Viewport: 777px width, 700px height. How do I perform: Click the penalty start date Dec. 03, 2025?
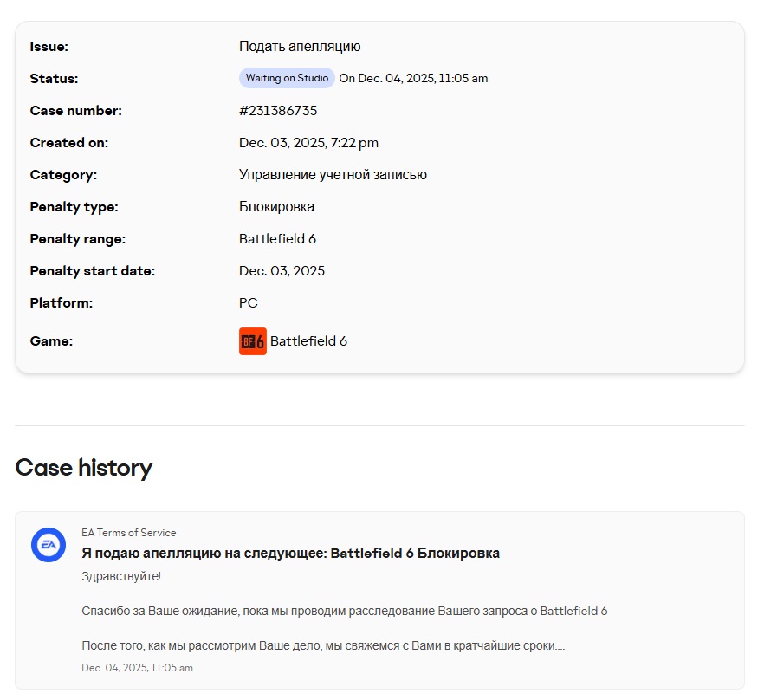(282, 271)
